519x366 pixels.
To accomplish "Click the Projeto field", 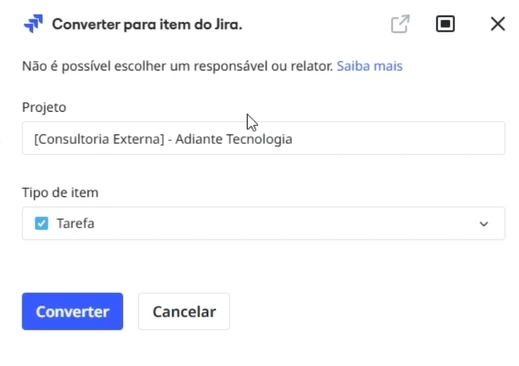I will 264,138.
